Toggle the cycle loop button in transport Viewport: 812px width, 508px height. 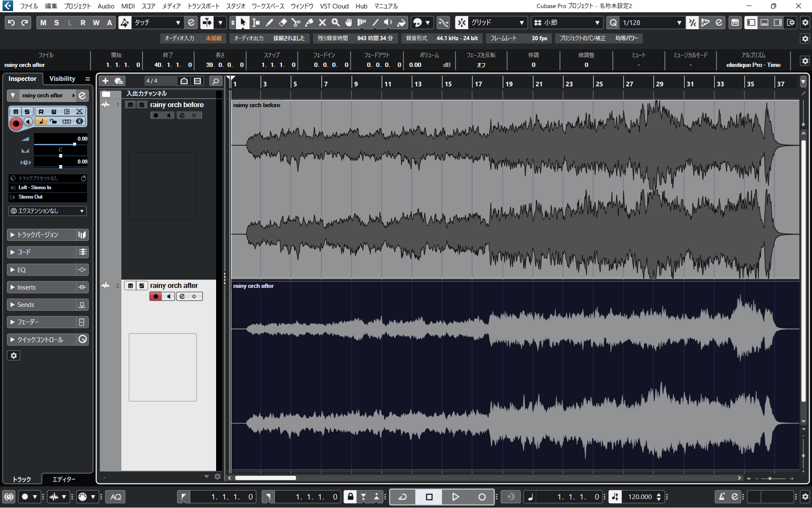tap(402, 497)
